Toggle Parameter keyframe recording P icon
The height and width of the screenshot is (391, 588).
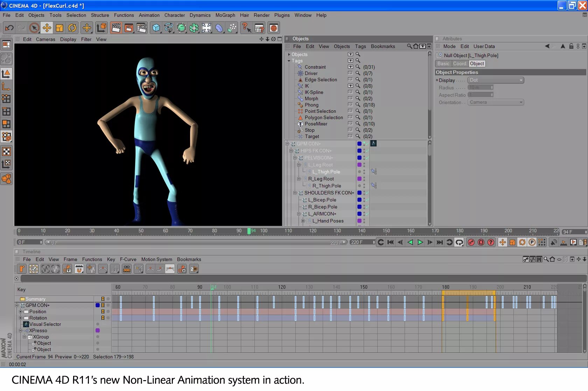532,242
